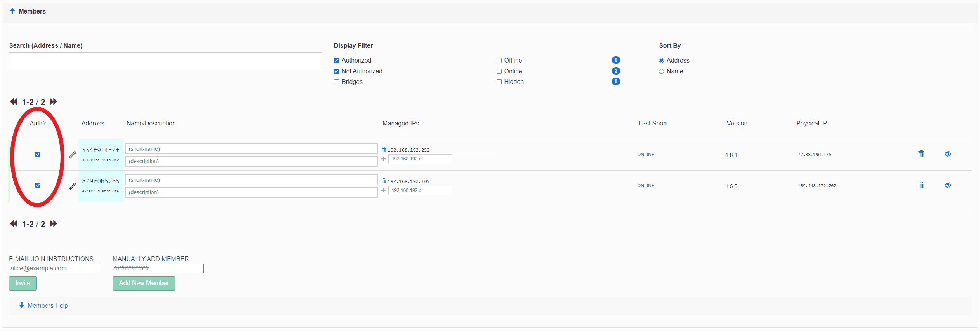The height and width of the screenshot is (331, 980).
Task: Go to next page at top pagination
Action: 54,102
